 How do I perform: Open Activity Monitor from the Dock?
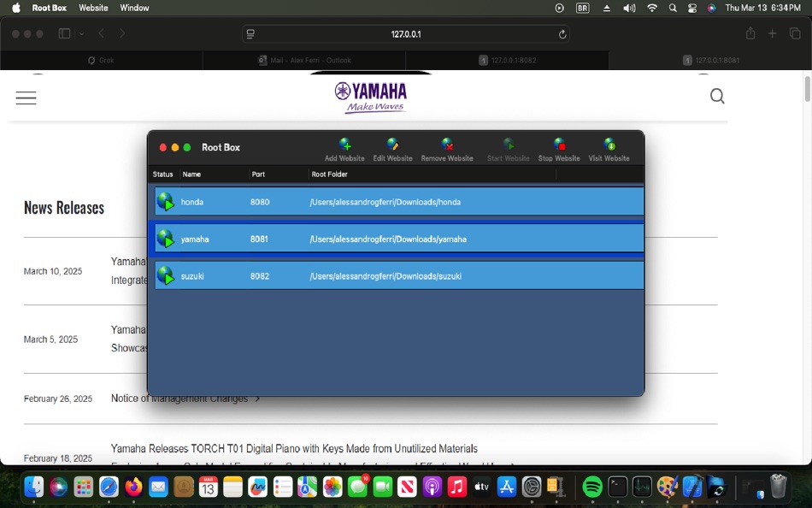point(642,487)
